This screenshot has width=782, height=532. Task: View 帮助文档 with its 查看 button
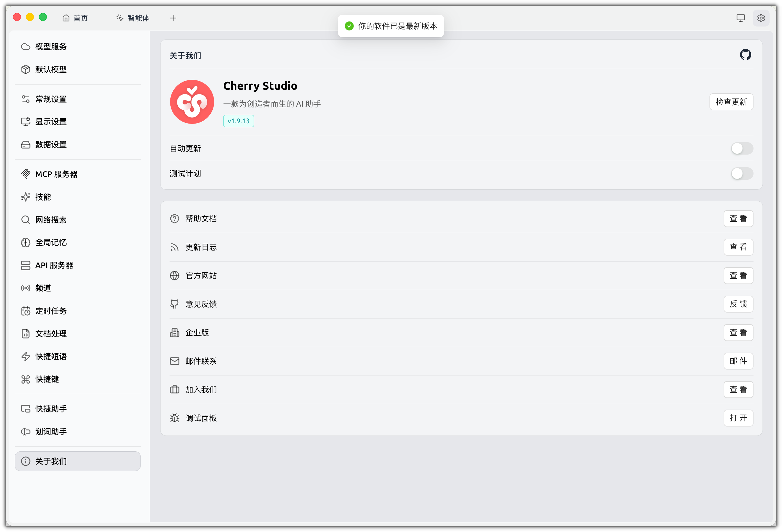coord(738,219)
